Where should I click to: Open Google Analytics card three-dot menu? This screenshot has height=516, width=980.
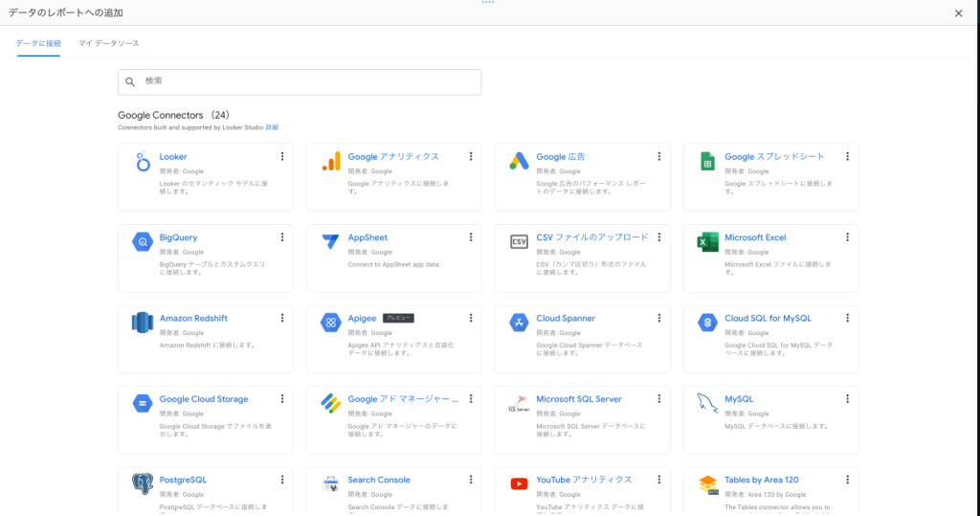pos(471,156)
